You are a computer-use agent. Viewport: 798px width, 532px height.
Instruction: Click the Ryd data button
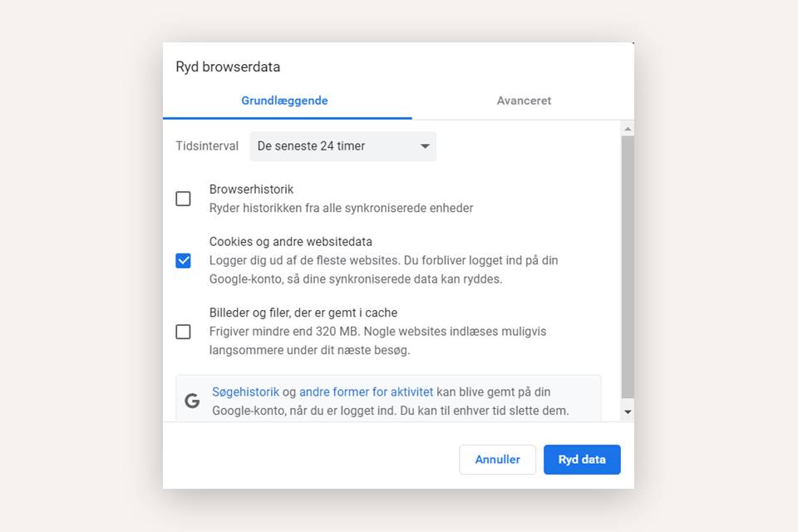[582, 459]
